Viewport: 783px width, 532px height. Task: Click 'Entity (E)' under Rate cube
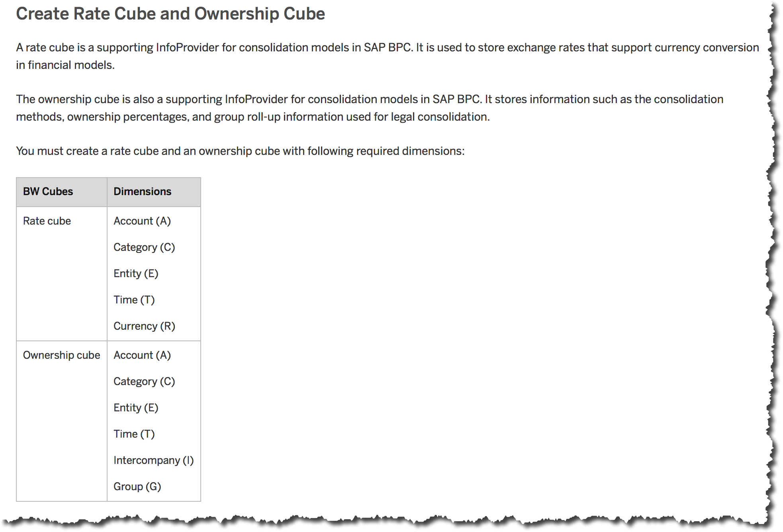click(x=136, y=274)
